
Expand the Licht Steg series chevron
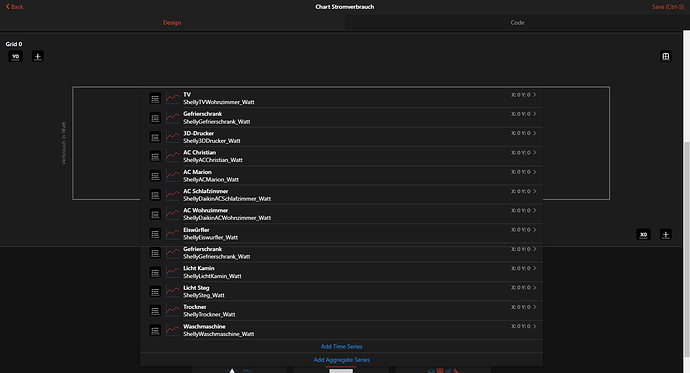(535, 288)
